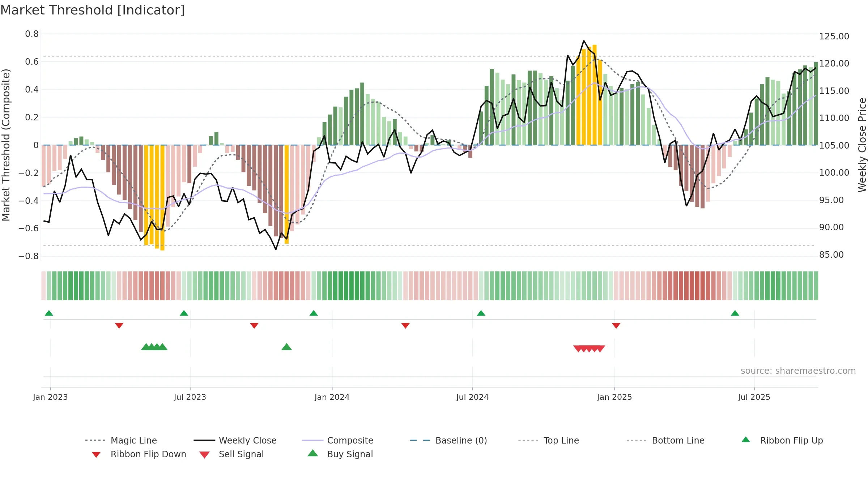This screenshot has width=868, height=488.
Task: Select the Ribbon Flip Up triangle just after Jul 2024
Action: click(x=481, y=313)
